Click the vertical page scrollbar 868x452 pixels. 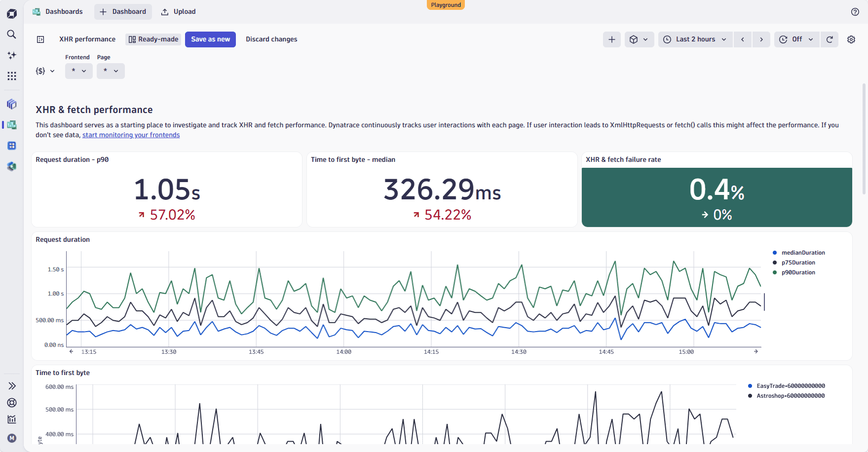coord(864,138)
